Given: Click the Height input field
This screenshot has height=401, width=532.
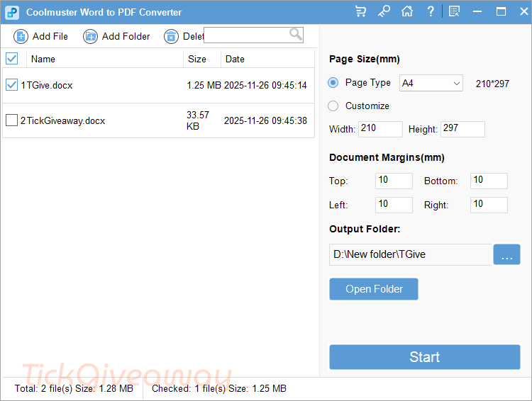Looking at the screenshot, I should [x=462, y=129].
